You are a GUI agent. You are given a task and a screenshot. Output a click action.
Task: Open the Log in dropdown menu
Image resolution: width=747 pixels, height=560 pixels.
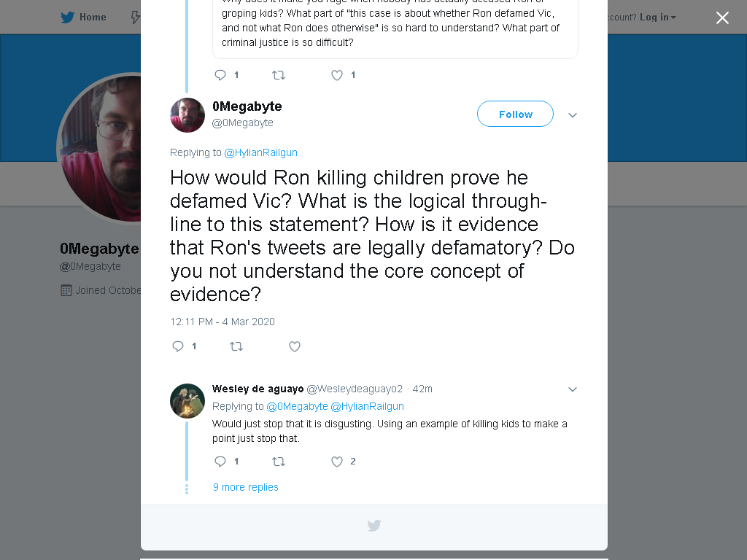coord(657,17)
